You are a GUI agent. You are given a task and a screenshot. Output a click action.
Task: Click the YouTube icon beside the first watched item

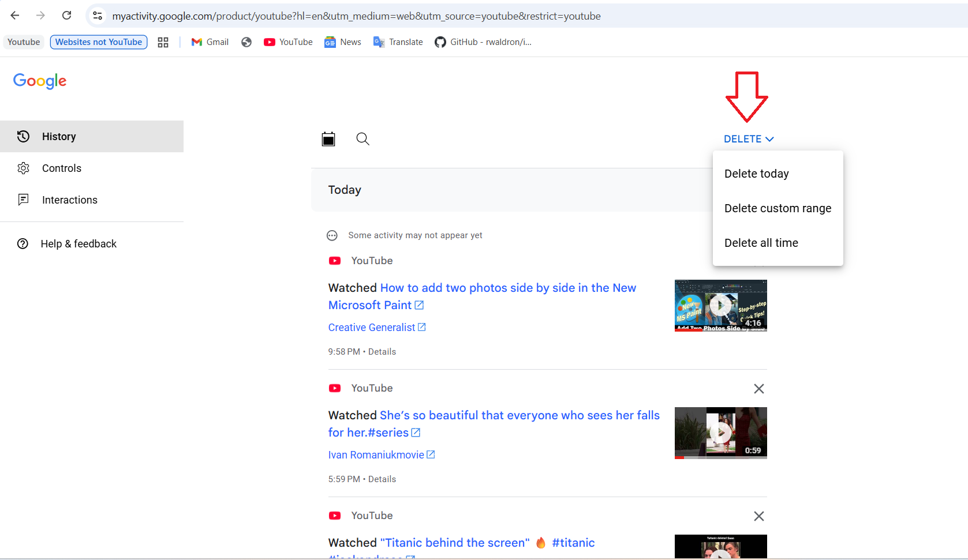335,261
